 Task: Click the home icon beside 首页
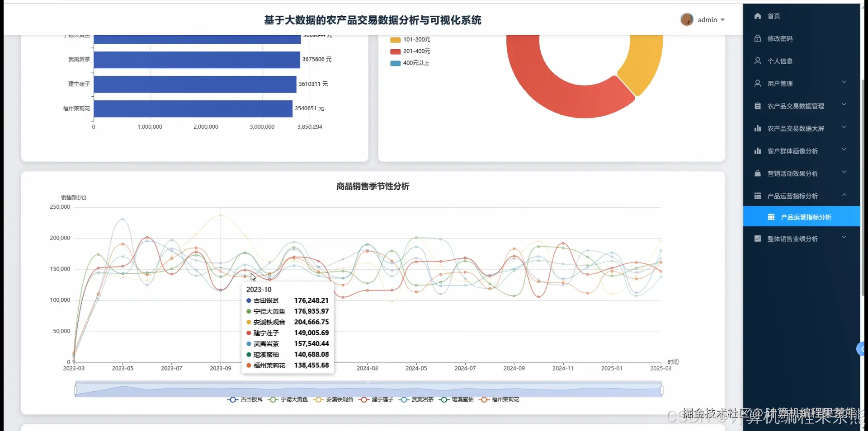tap(758, 16)
